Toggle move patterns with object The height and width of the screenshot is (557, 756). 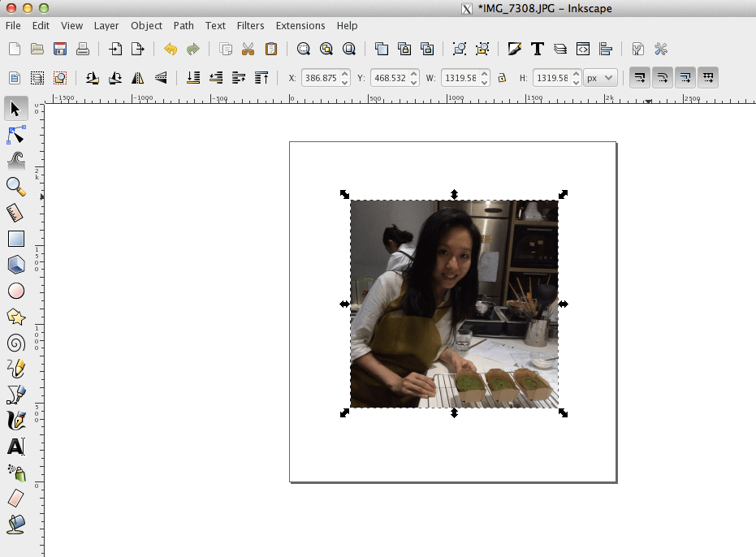(708, 78)
